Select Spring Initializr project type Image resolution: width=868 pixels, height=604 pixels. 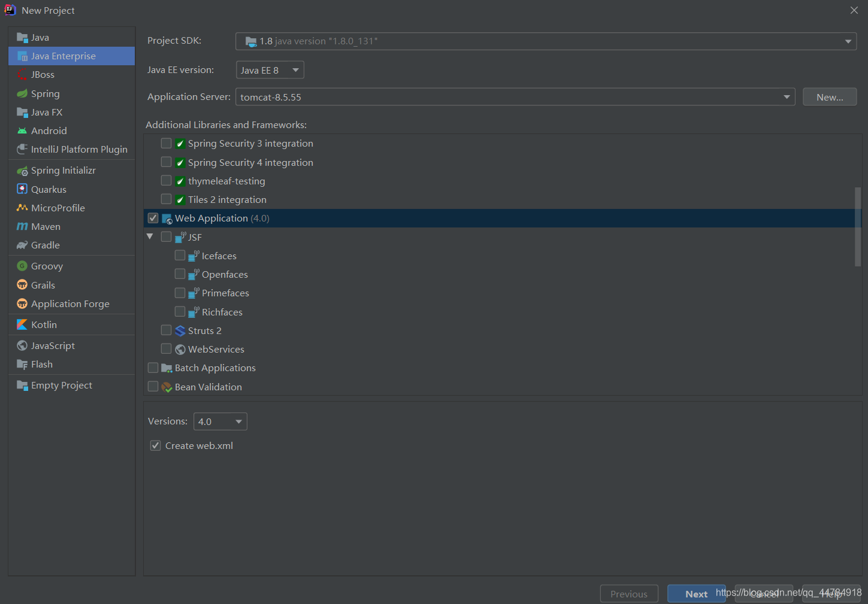(x=72, y=171)
